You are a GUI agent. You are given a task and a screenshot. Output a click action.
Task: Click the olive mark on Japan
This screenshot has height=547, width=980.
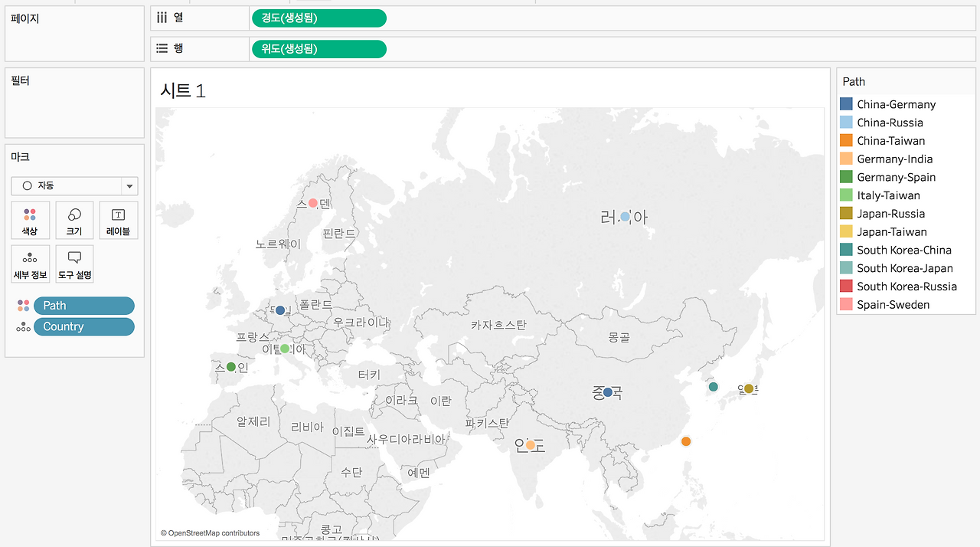749,389
